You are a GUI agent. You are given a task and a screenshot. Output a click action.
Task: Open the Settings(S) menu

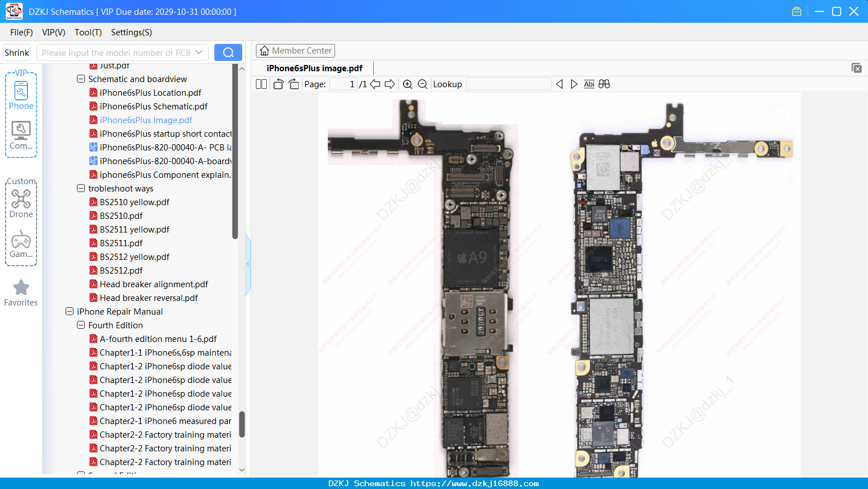(132, 32)
